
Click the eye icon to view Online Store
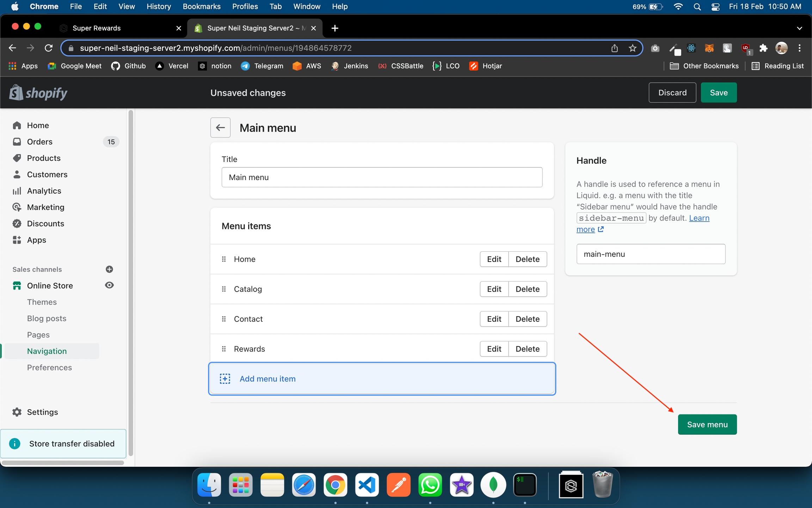[x=109, y=285]
